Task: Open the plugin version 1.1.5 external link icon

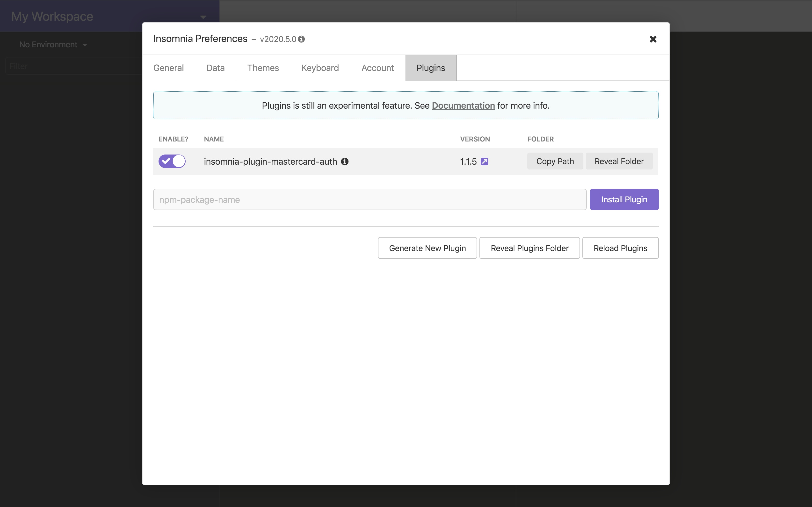Action: 484,162
